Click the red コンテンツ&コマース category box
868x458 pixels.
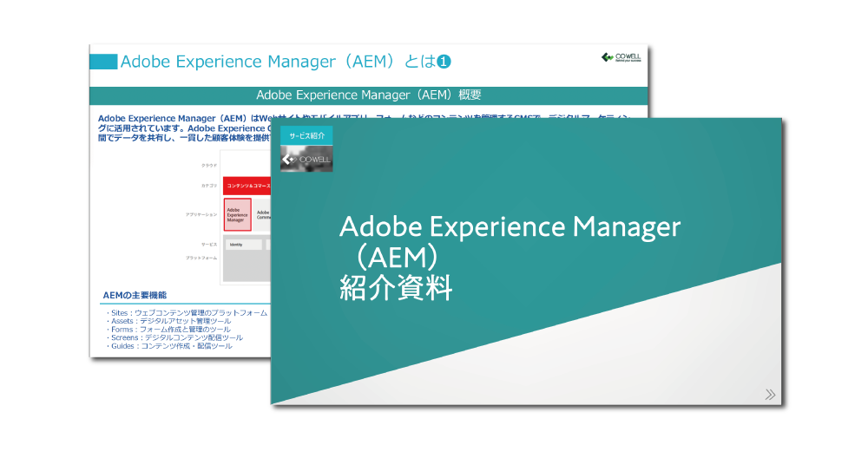coord(247,186)
